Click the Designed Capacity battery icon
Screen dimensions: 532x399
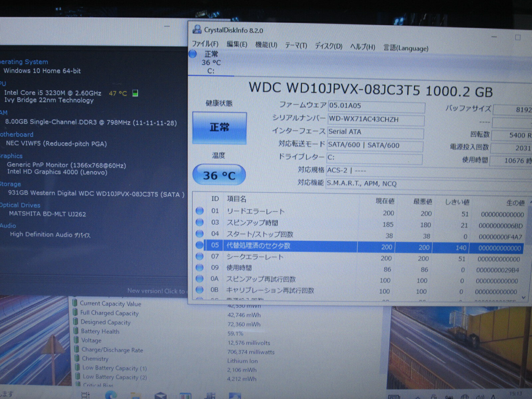coord(76,322)
